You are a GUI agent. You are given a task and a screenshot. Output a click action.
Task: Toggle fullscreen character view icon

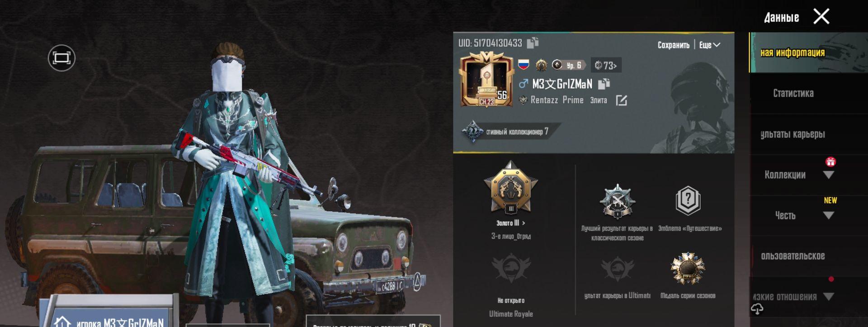tap(61, 58)
